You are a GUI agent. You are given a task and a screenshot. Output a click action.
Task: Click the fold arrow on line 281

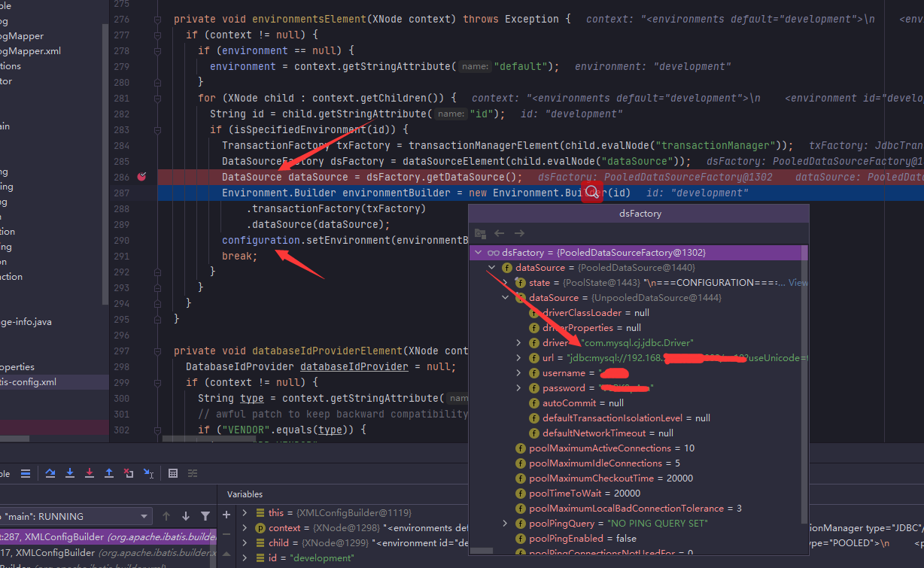tap(158, 98)
